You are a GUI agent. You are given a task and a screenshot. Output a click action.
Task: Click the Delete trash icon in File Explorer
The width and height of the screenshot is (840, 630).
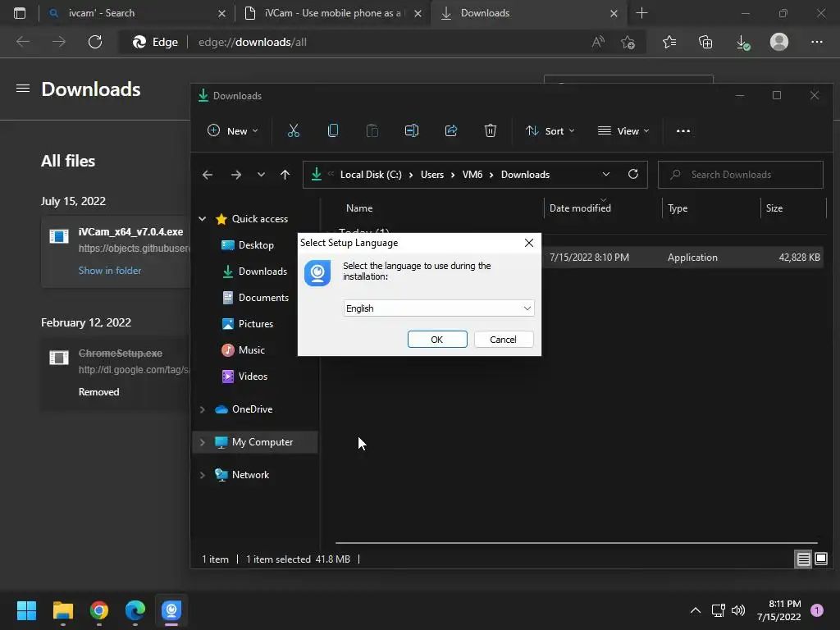pyautogui.click(x=491, y=130)
